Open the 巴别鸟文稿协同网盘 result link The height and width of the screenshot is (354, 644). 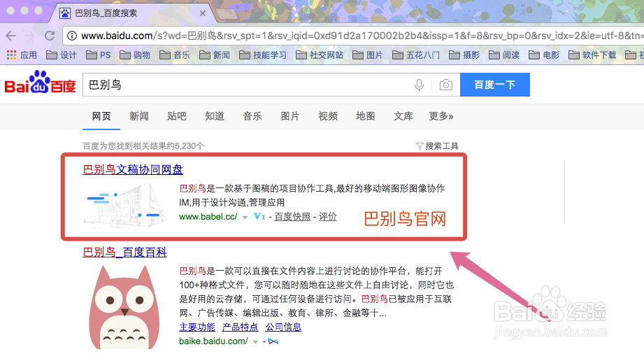[x=133, y=169]
